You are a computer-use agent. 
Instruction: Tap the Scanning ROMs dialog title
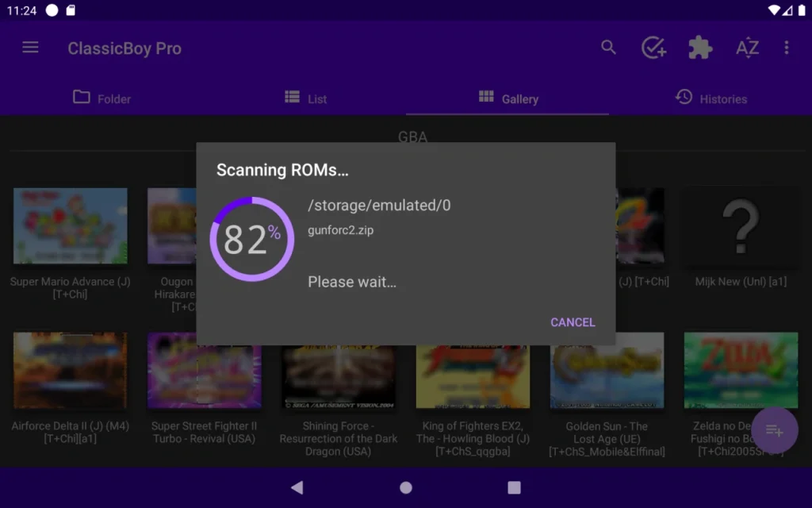(282, 170)
